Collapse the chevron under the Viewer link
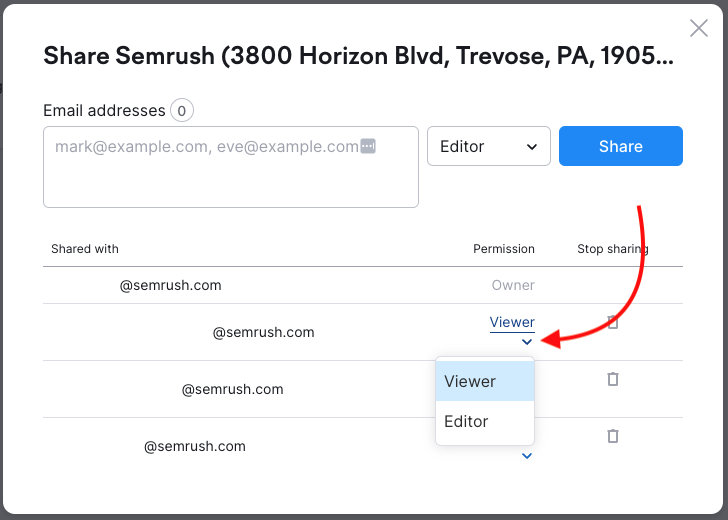 click(x=527, y=342)
